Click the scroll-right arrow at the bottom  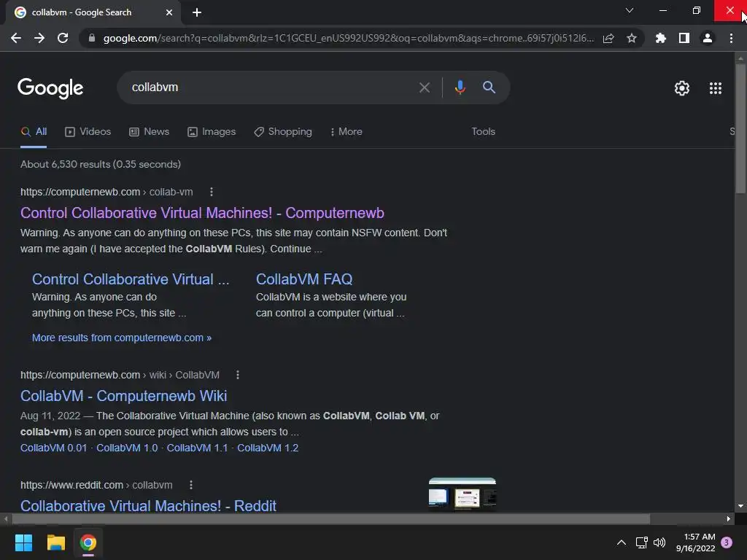click(x=728, y=519)
